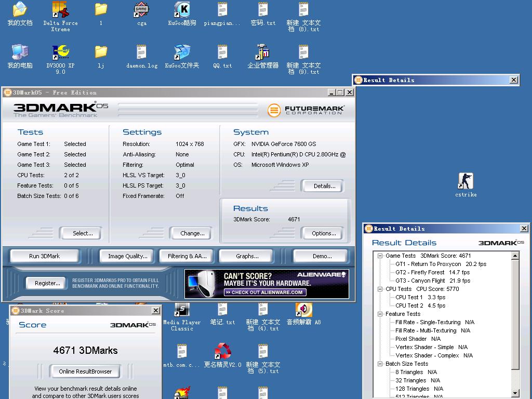The image size is (532, 399).
Task: Open the Graphs dialog
Action: point(247,256)
